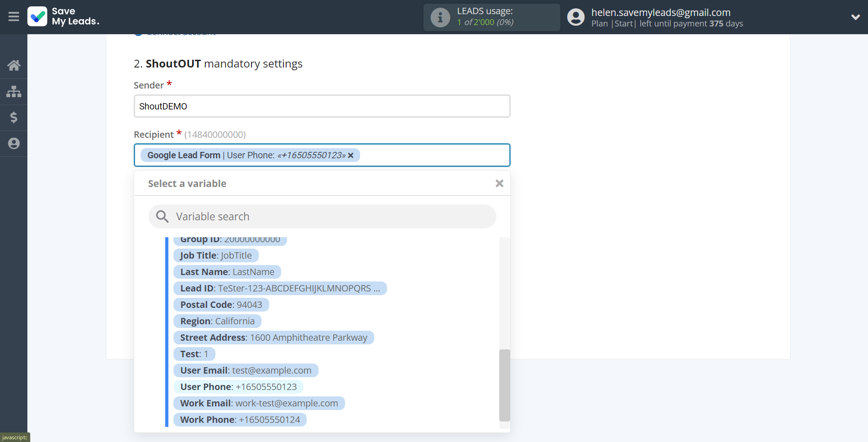Screen dimensions: 868x442
Task: Select the Work Phone variable
Action: (240, 420)
